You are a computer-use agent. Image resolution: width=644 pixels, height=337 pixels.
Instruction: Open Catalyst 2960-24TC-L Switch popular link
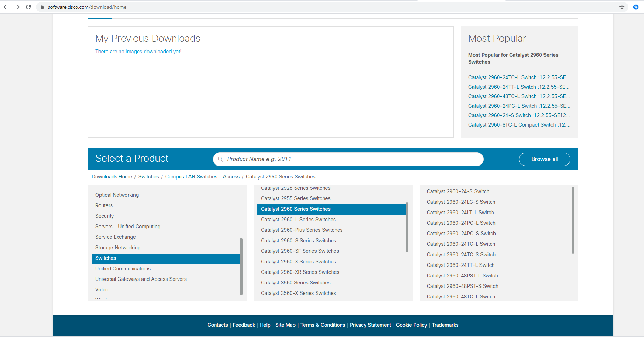pyautogui.click(x=519, y=77)
